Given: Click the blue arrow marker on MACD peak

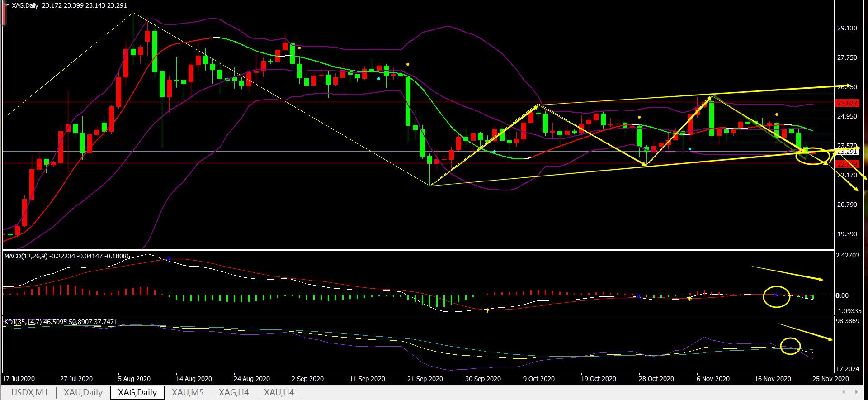Looking at the screenshot, I should (169, 258).
